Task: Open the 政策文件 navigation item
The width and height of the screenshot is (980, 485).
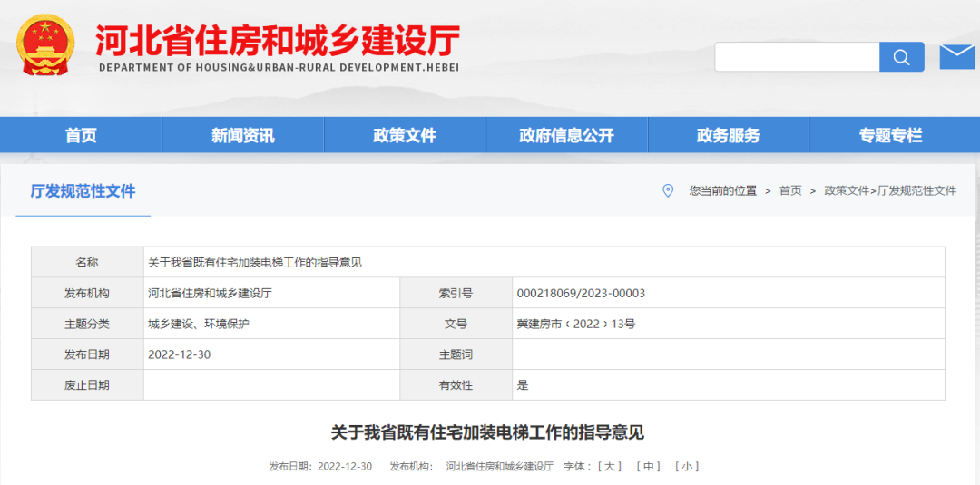Action: 405,135
